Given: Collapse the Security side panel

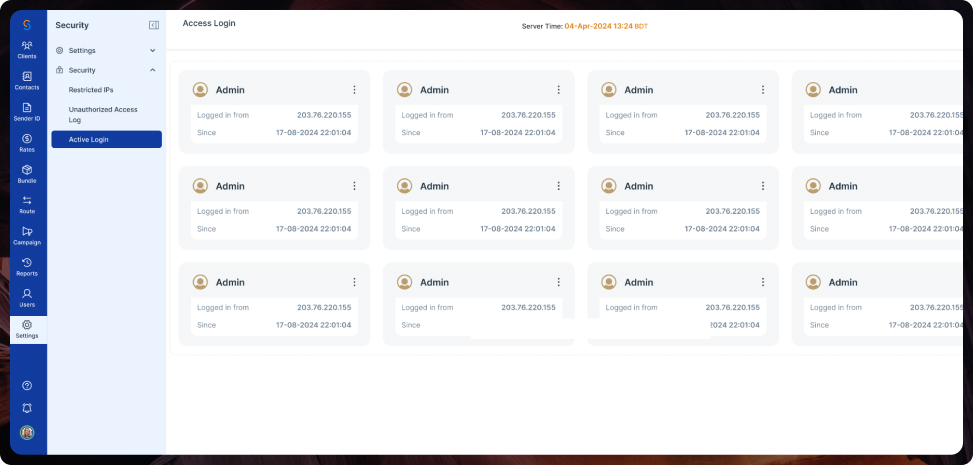Looking at the screenshot, I should tap(154, 25).
